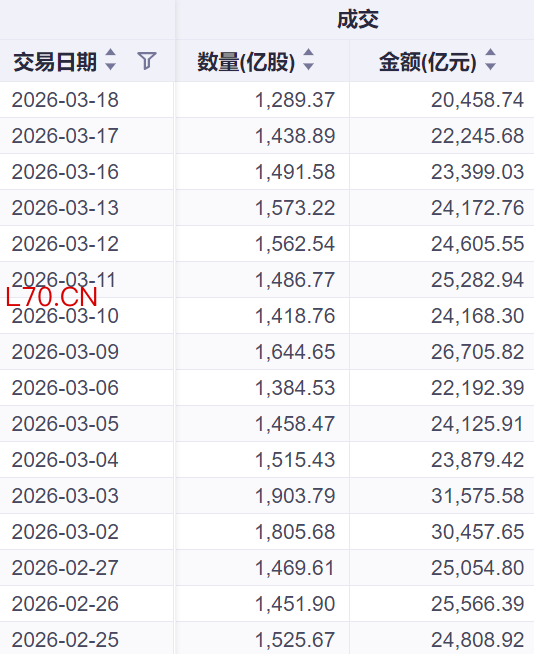Viewport: 534px width, 654px height.
Task: Click volume value 1,573.22
Action: tap(295, 208)
